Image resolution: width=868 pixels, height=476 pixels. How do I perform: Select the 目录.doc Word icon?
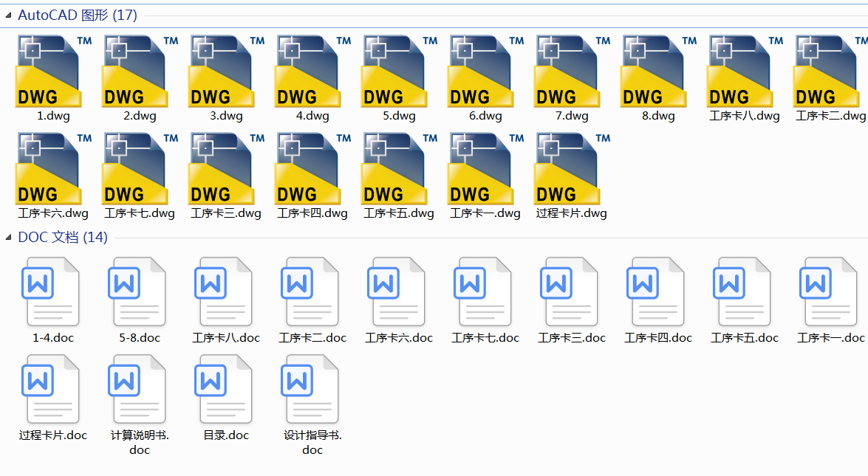click(224, 388)
